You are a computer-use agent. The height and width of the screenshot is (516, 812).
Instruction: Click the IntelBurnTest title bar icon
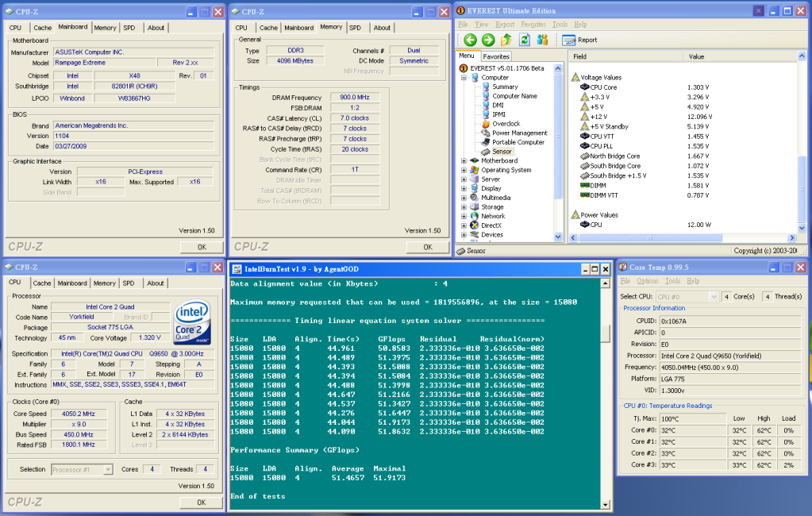(x=237, y=269)
